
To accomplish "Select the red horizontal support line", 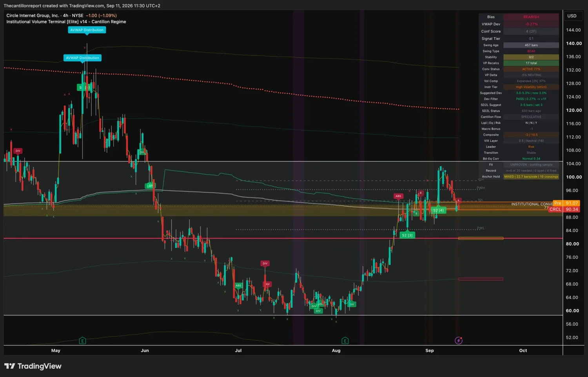I will (x=283, y=238).
